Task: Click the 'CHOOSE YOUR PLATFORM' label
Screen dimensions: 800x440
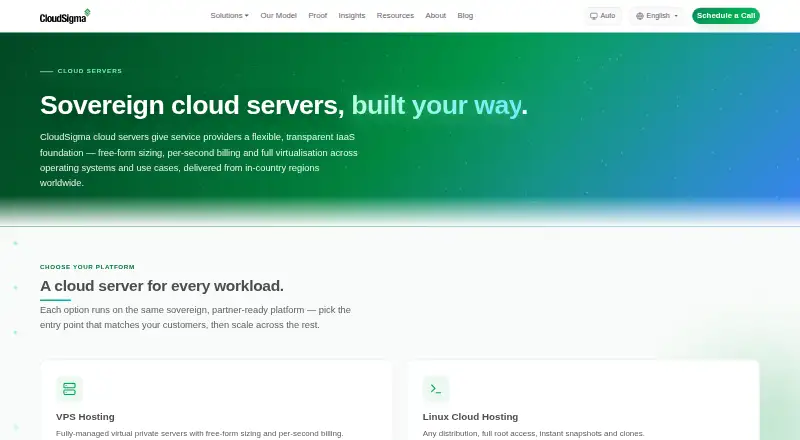Action: click(x=87, y=267)
